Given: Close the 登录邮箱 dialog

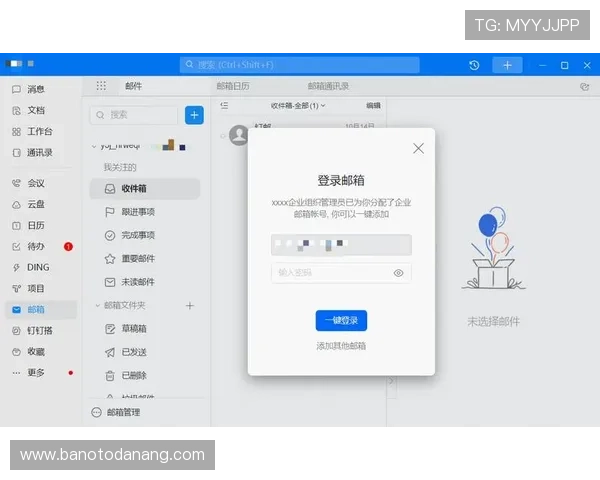Looking at the screenshot, I should click(x=418, y=148).
